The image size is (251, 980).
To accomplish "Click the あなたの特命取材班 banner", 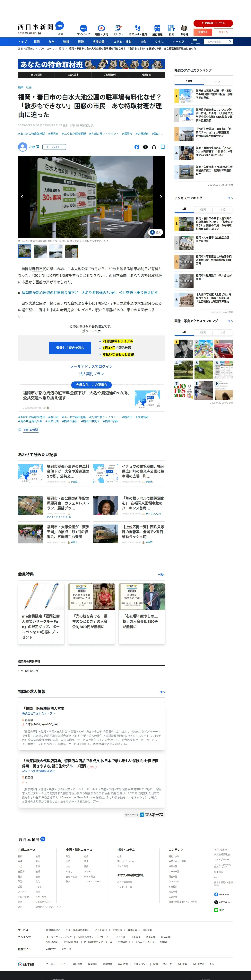I will (x=91, y=64).
